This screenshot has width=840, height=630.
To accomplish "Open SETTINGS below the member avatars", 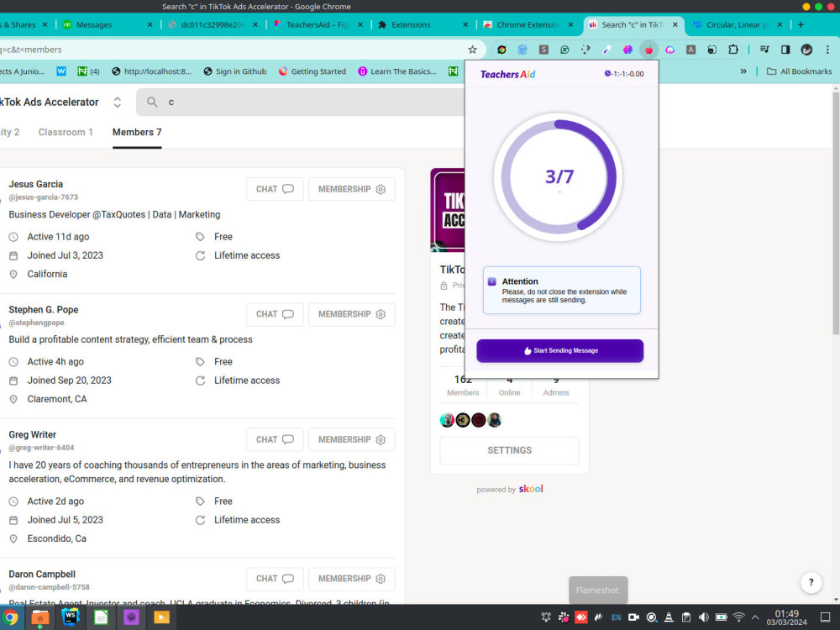I will coord(509,450).
